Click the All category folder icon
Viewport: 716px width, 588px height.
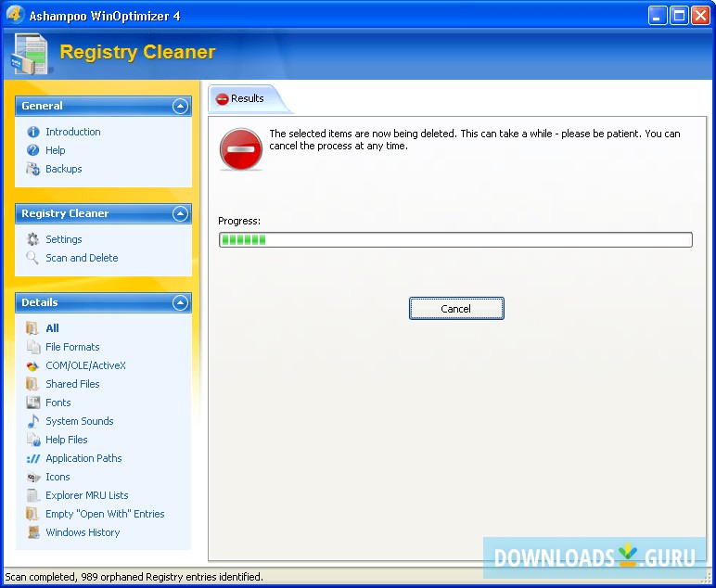(32, 328)
